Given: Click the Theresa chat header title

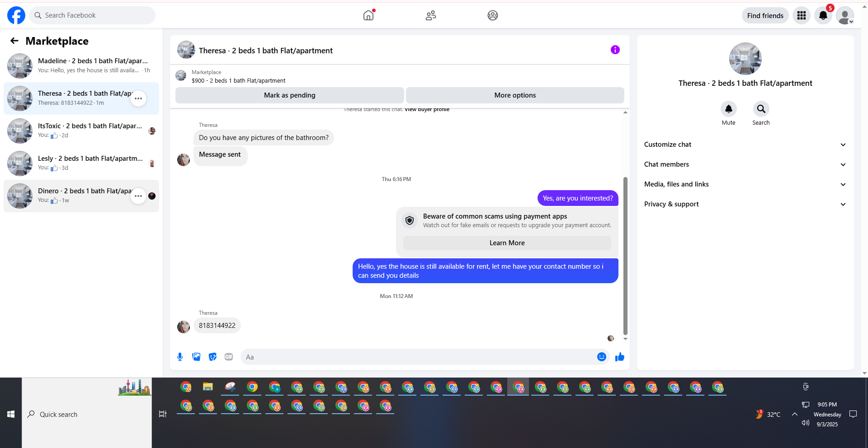Looking at the screenshot, I should coord(266,51).
